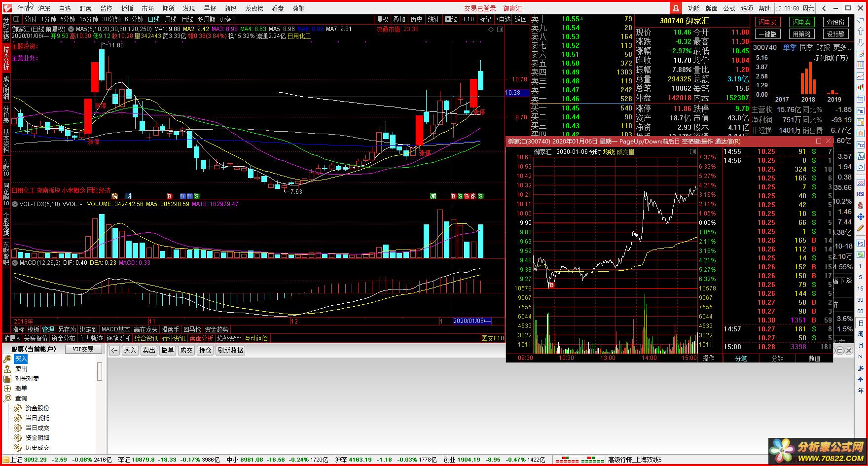Select 同季 in finance panel
The height and width of the screenshot is (466, 868).
(x=807, y=47)
